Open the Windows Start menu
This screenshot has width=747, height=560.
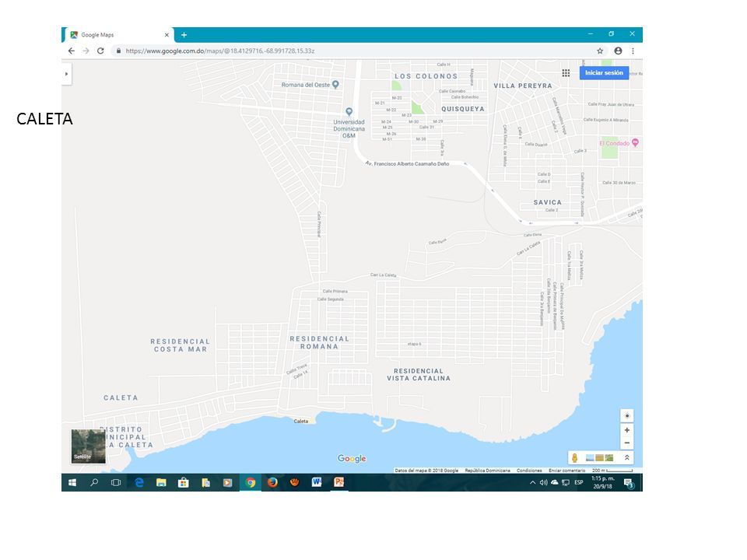72,482
